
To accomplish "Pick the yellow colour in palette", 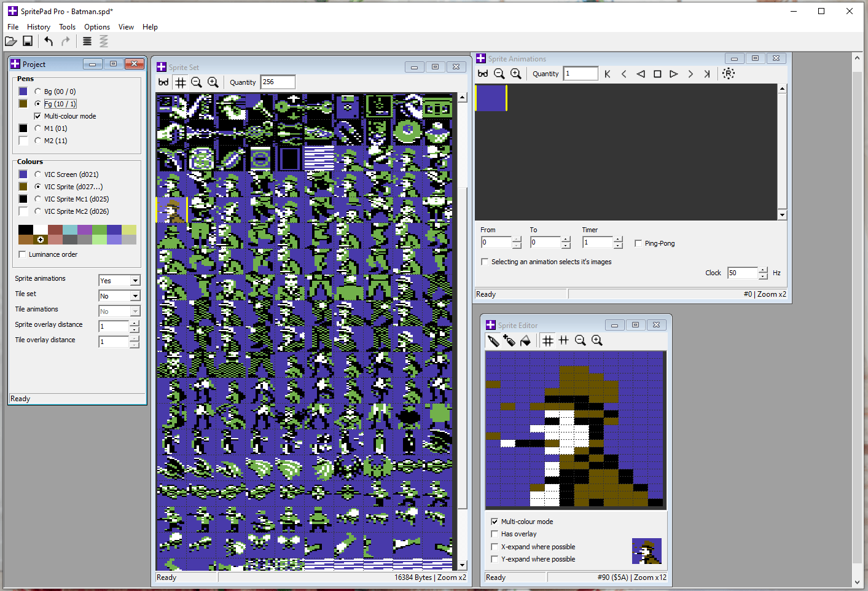I will pyautogui.click(x=129, y=230).
